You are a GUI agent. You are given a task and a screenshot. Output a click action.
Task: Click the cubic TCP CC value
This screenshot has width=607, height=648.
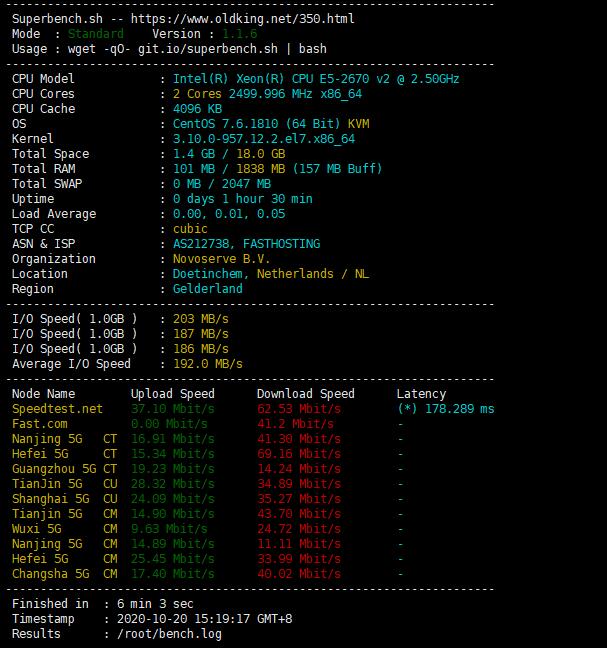pos(190,229)
